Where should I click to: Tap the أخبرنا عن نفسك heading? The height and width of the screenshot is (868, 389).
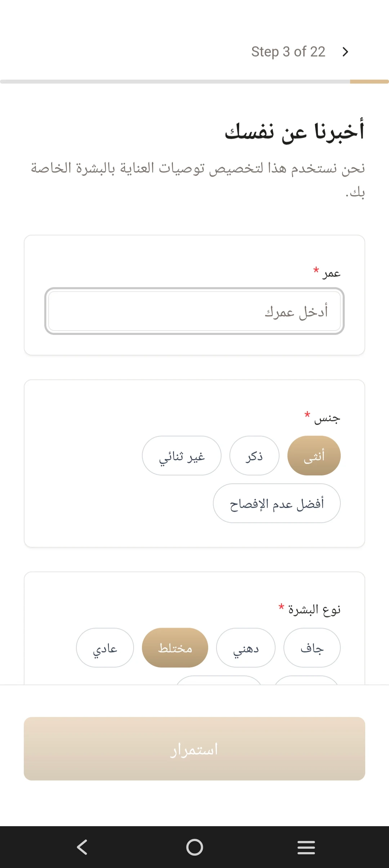pos(294,131)
